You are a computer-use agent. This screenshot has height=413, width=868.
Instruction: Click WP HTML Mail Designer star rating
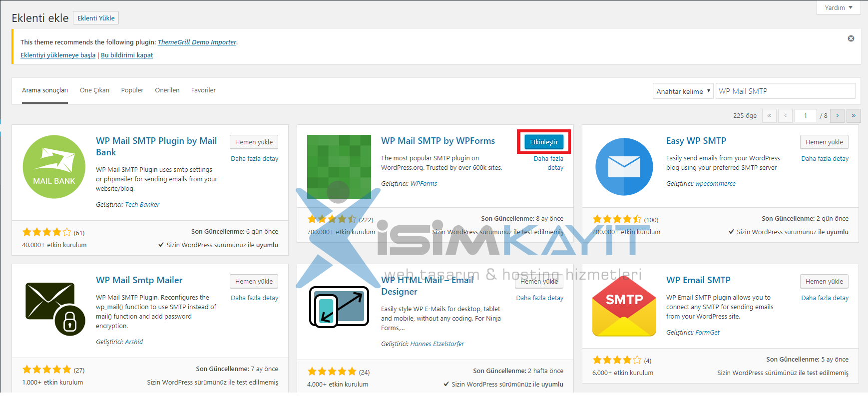[332, 372]
